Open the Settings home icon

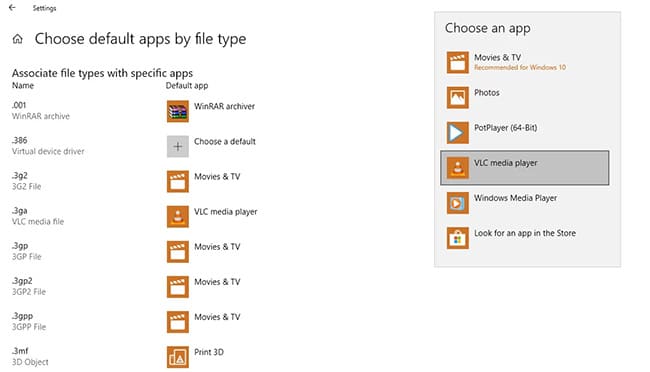17,39
